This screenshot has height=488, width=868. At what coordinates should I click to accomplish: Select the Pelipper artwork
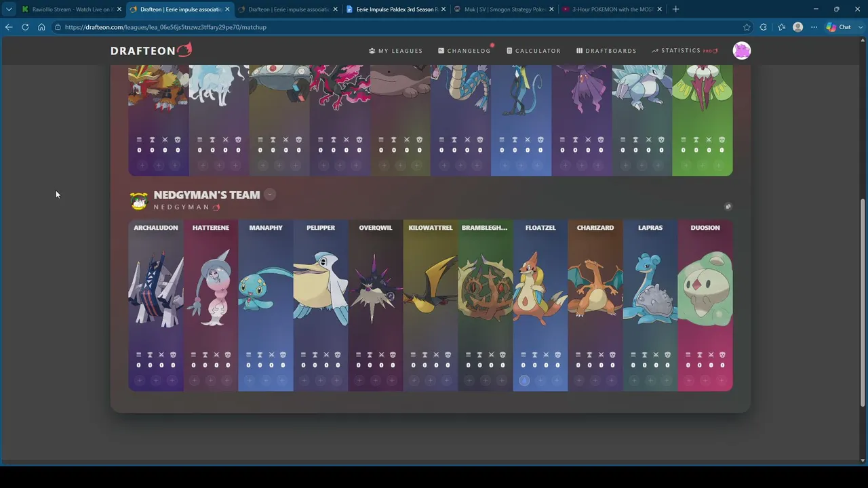tap(321, 290)
